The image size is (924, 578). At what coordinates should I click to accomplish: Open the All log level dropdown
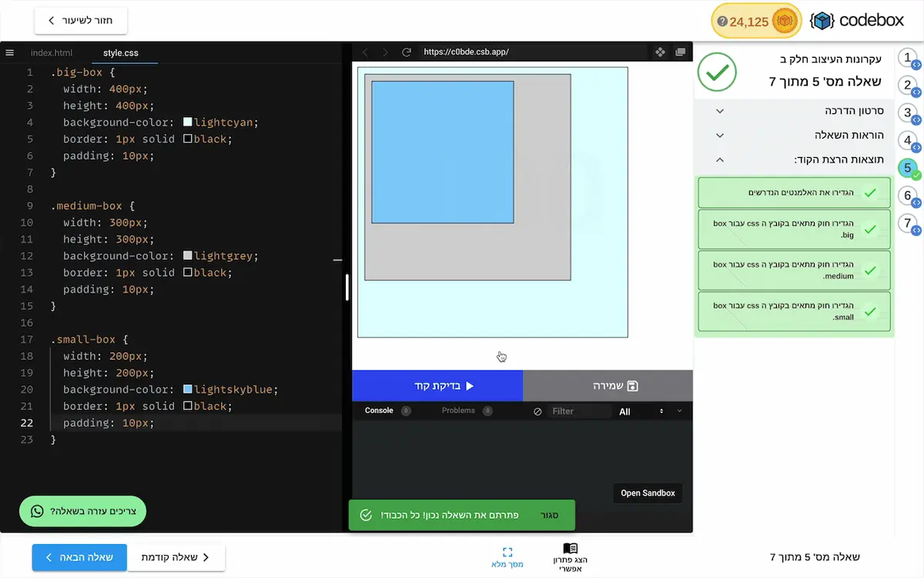coord(641,412)
